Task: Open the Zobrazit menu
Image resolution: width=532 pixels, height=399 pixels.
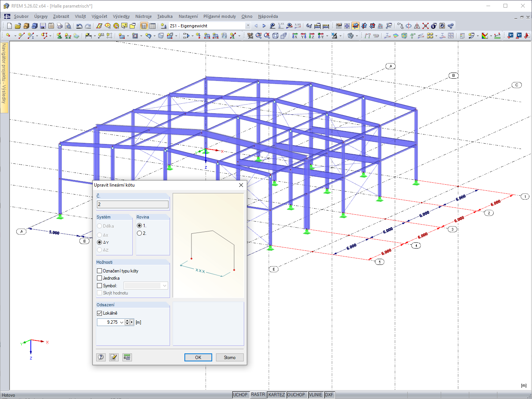Action: (x=61, y=16)
